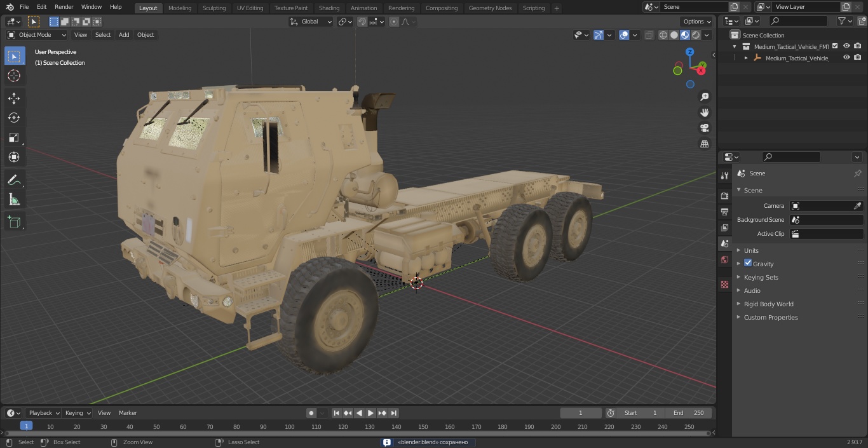Exclude Medium_Tactical_Vehicle_FMT collection via checkbox

(836, 46)
